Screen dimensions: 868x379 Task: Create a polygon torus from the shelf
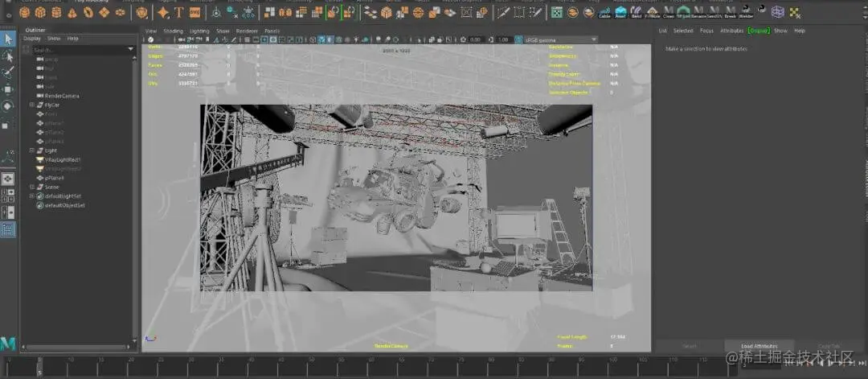(88, 12)
